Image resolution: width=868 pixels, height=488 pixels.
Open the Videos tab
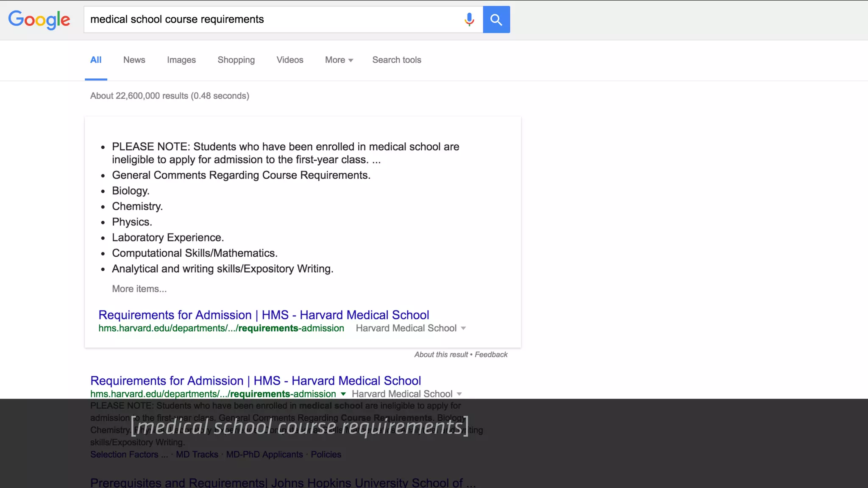[x=290, y=60]
